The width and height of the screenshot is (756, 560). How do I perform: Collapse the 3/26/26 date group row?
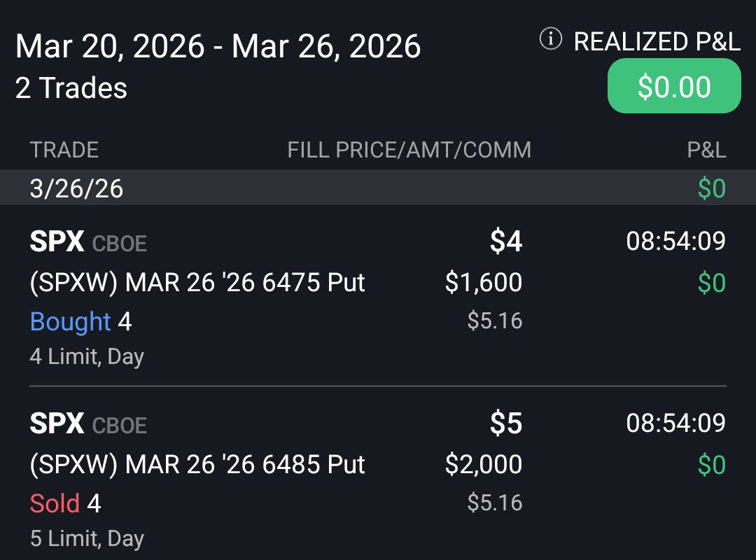(77, 189)
